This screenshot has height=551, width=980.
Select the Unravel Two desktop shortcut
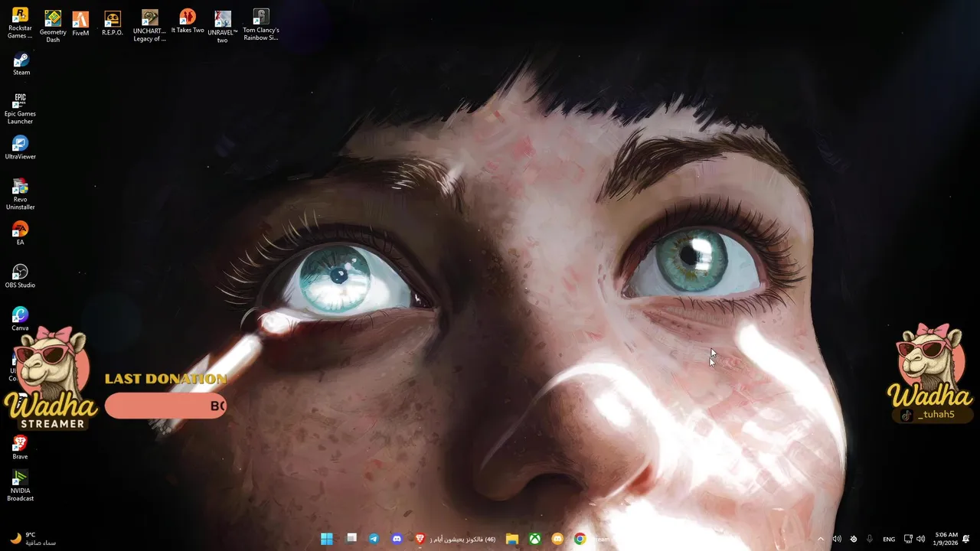point(223,26)
